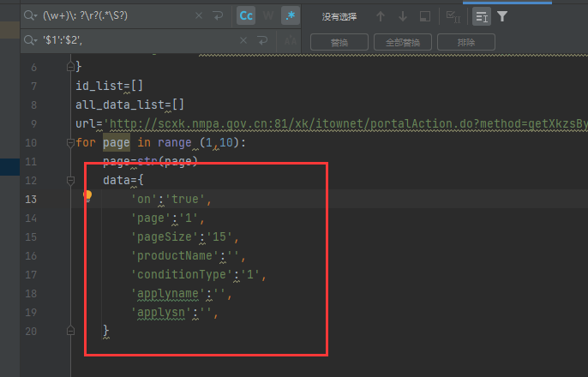Click the 全部替换 (Replace All) button
Screen dimensions: 588x377
[x=403, y=42]
